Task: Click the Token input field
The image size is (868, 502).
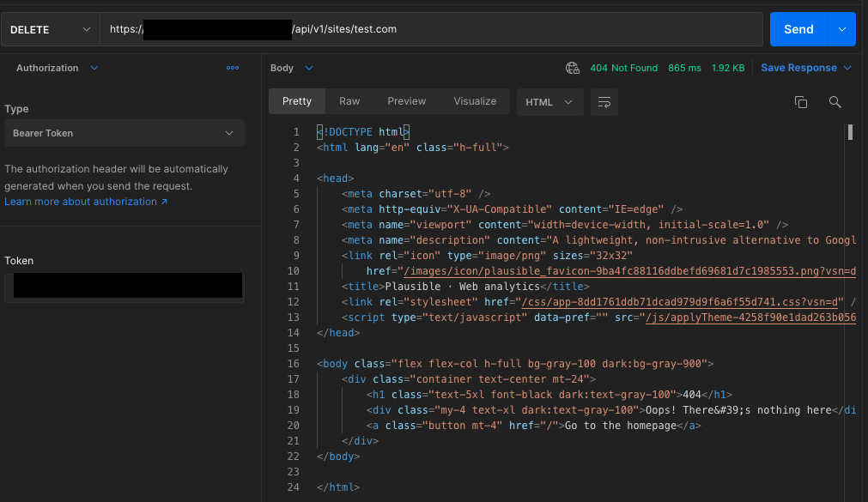Action: point(124,286)
